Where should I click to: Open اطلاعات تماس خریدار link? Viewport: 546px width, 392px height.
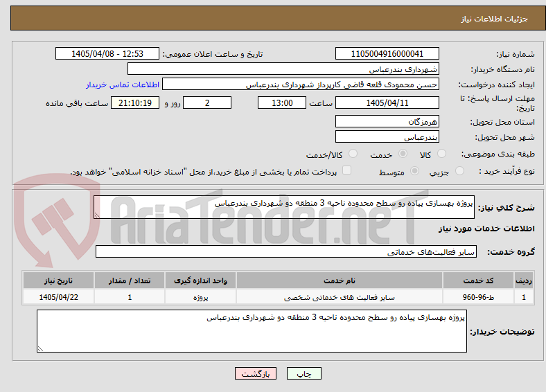pos(123,84)
